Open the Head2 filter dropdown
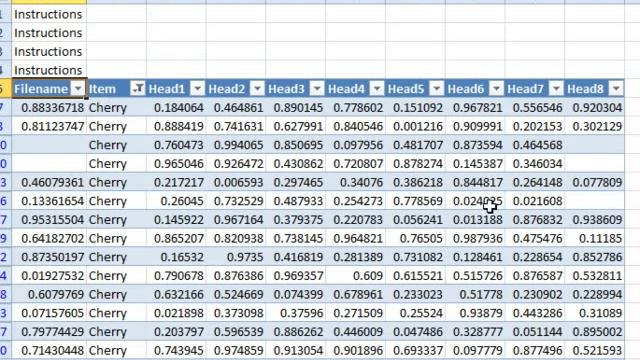The height and width of the screenshot is (360, 640). tap(257, 88)
